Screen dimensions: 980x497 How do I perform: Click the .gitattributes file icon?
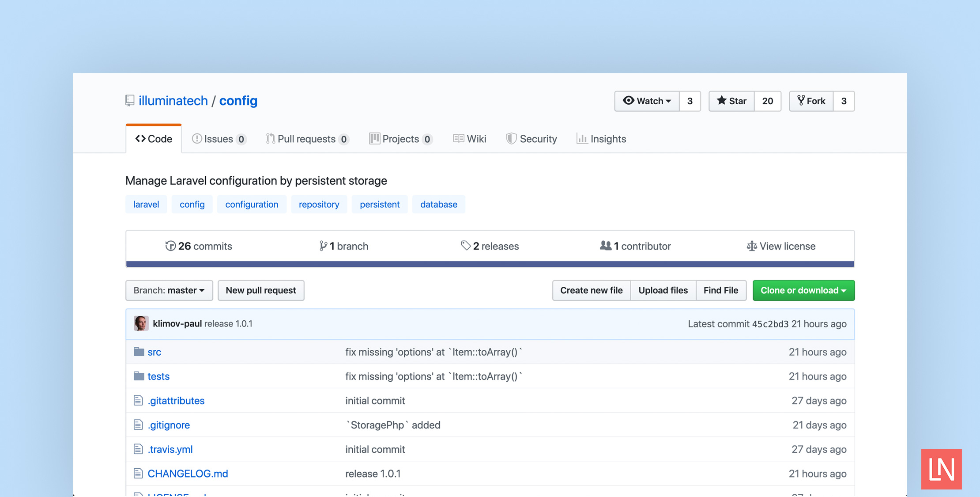click(138, 400)
